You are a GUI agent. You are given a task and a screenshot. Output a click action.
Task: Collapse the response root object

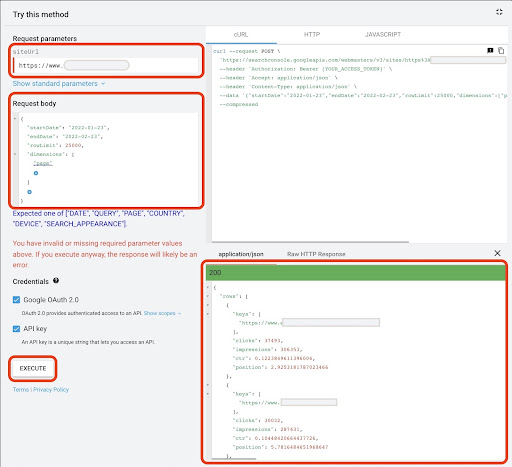[x=208, y=287]
